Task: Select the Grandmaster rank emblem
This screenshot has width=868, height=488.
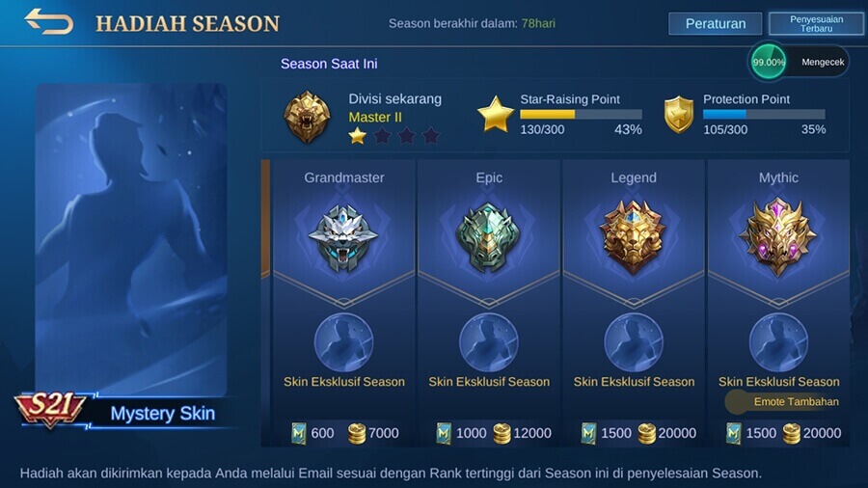Action: coord(343,238)
